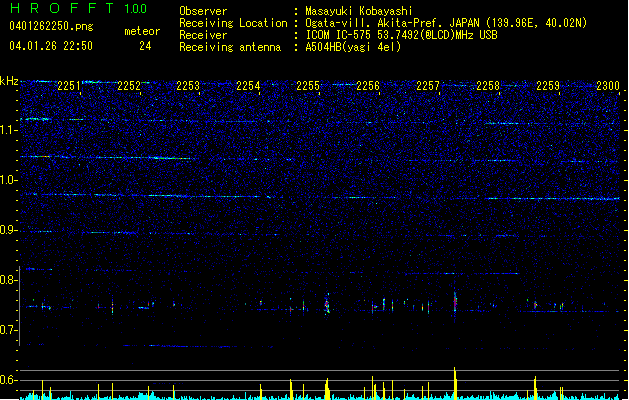Click the 2254 time marker

pyautogui.click(x=248, y=86)
